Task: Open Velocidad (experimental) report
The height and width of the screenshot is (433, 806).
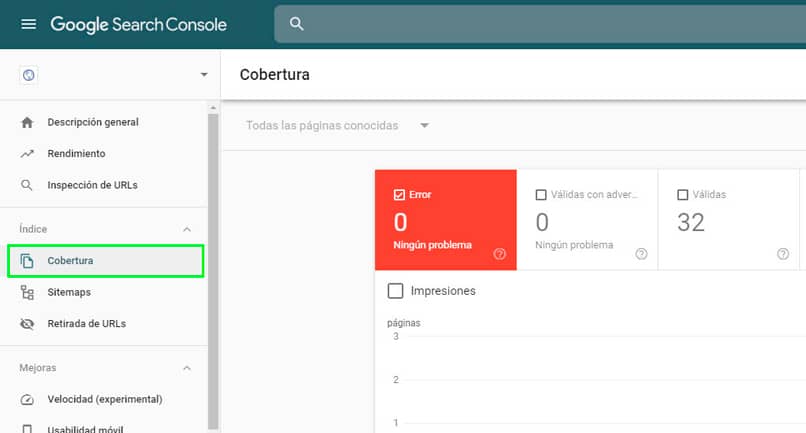Action: tap(104, 400)
